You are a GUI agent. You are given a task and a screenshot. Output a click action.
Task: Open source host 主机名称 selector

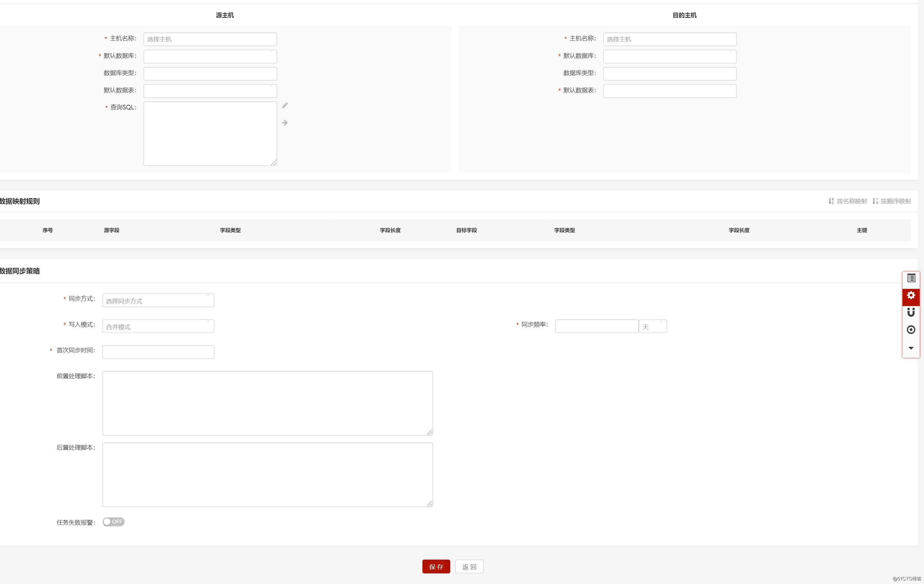(x=210, y=39)
